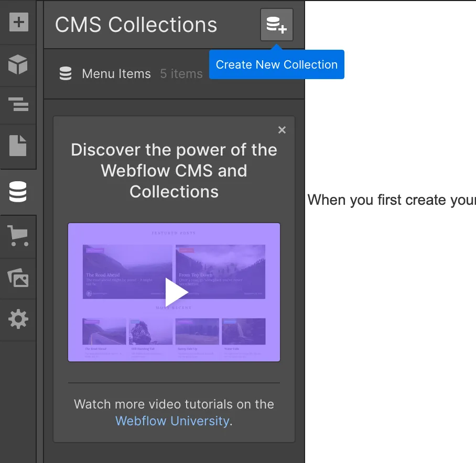This screenshot has height=463, width=476.
Task: Open the Pages panel
Action: pyautogui.click(x=18, y=146)
